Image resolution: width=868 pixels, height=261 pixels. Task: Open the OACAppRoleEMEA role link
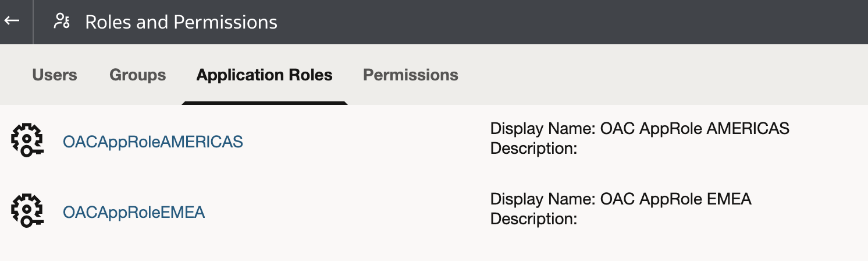click(134, 213)
